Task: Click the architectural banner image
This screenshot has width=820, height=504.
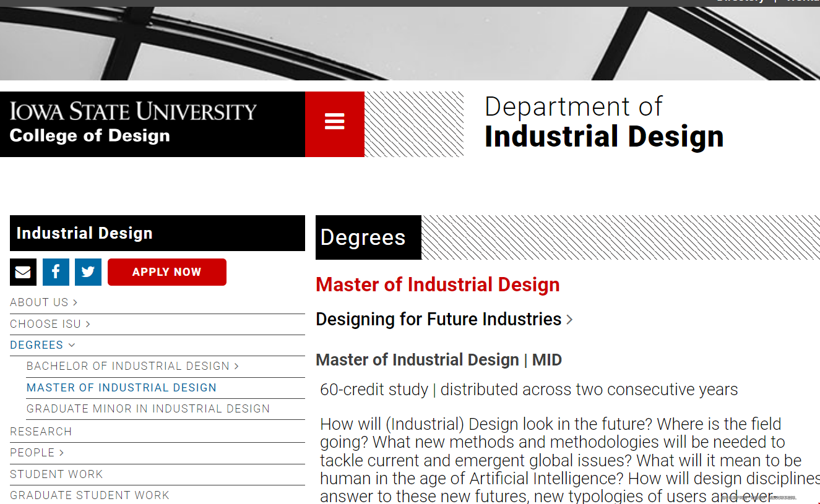Action: (410, 43)
